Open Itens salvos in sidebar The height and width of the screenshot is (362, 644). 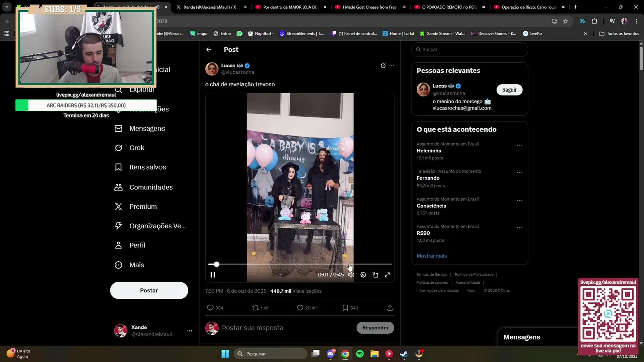pos(140,167)
